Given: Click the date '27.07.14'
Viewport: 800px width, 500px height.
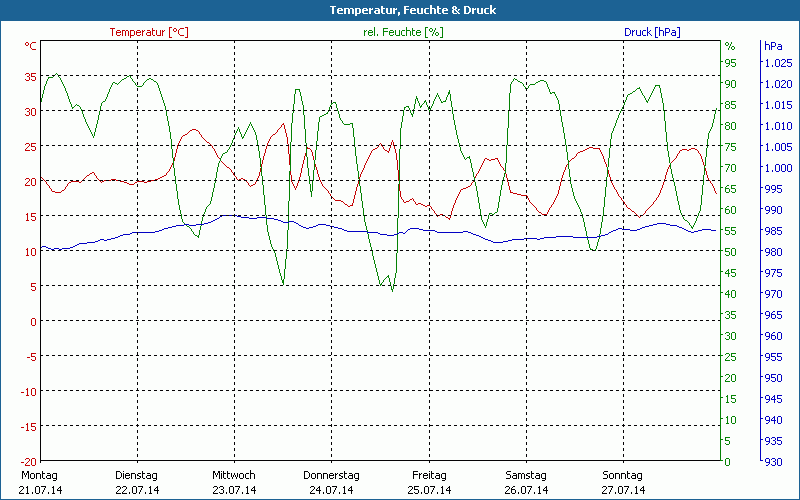Looking at the screenshot, I should coord(623,490).
